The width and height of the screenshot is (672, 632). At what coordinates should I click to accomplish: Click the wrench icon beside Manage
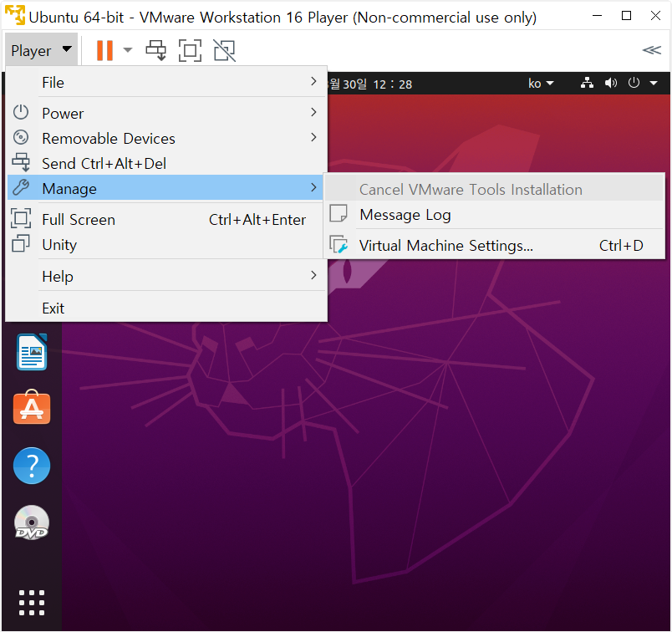[21, 187]
